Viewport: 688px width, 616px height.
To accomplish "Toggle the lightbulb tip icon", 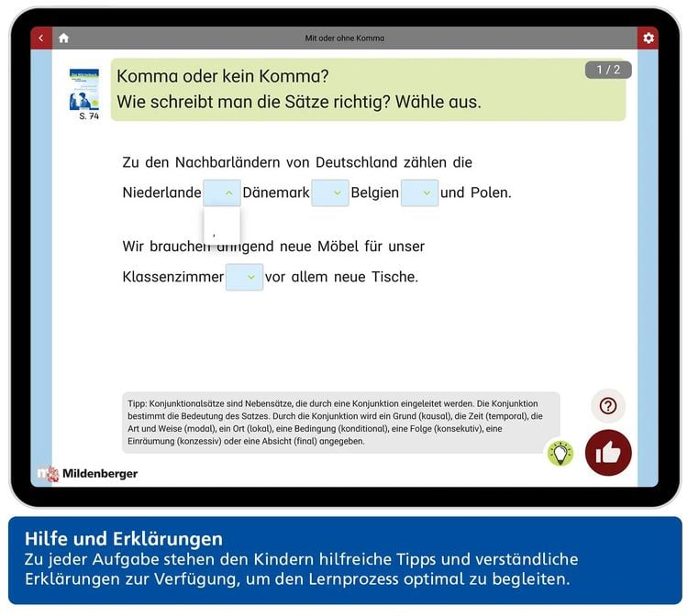I will tap(560, 454).
